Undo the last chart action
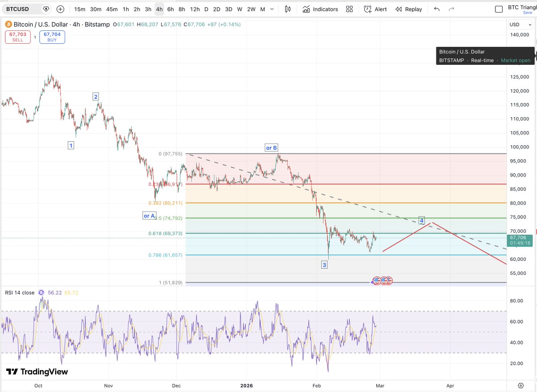Image resolution: width=537 pixels, height=392 pixels. [437, 9]
